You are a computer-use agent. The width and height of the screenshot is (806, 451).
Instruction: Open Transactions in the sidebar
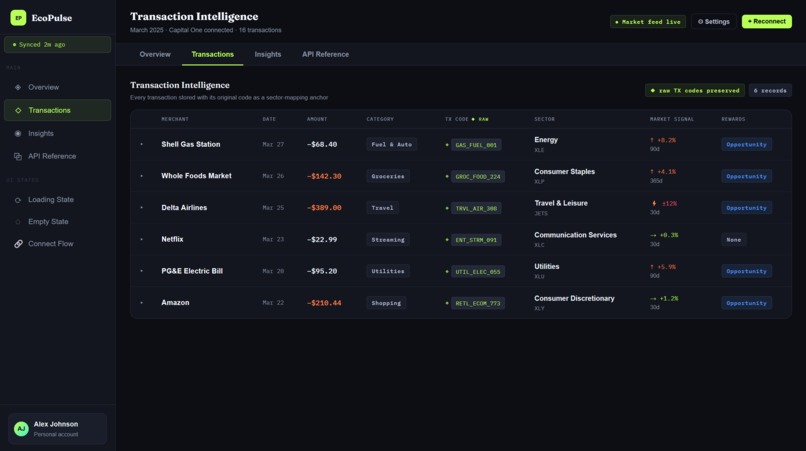tap(58, 111)
